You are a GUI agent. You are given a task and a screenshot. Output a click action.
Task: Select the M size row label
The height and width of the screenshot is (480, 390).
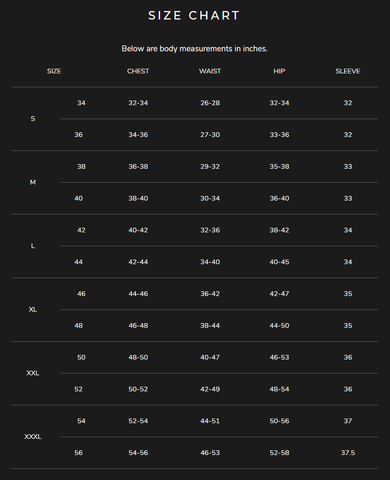pos(33,182)
